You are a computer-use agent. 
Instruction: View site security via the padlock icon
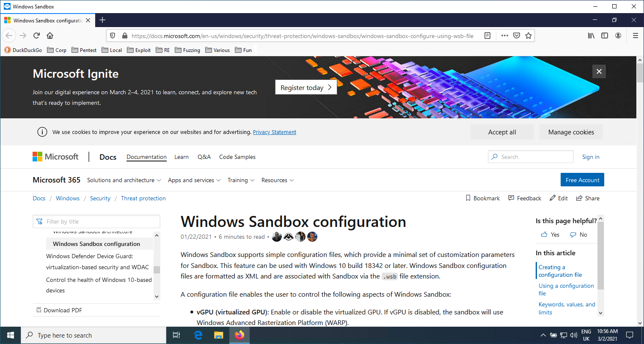coord(124,36)
